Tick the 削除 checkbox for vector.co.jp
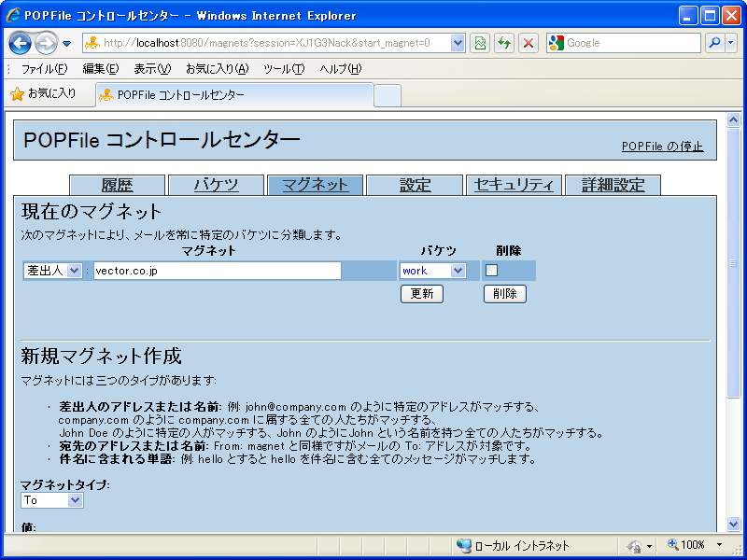Screen dimensions: 747x560 pyautogui.click(x=491, y=271)
